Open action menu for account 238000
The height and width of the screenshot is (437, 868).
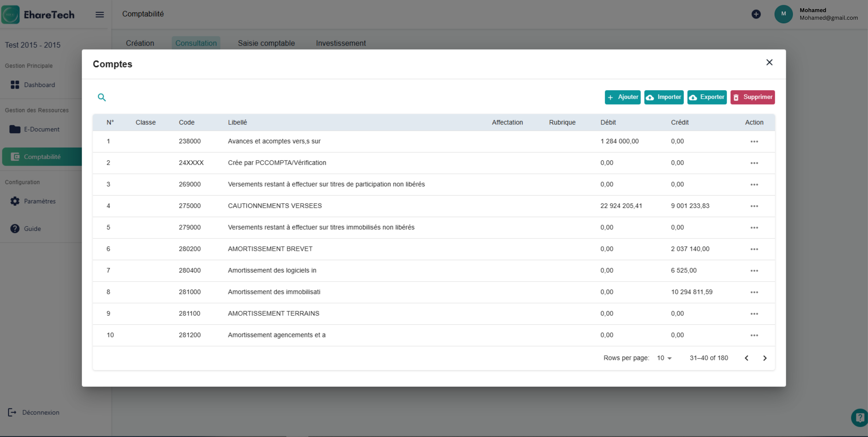[754, 141]
